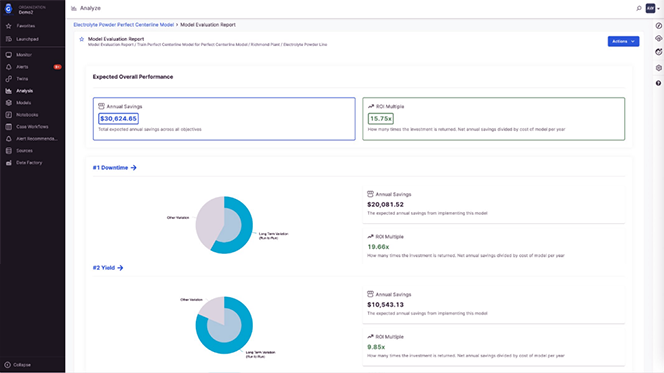Go to Twins in the sidebar
This screenshot has height=373, width=664.
[x=22, y=79]
